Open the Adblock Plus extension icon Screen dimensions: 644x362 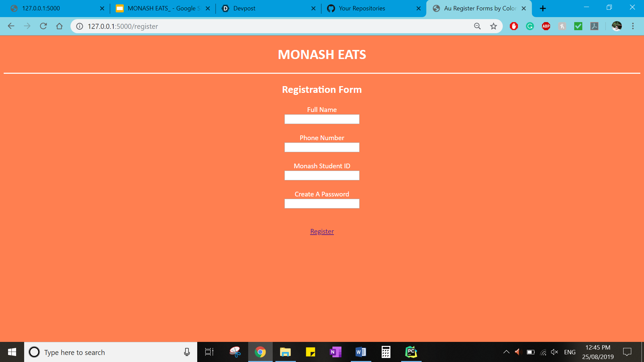pyautogui.click(x=546, y=26)
